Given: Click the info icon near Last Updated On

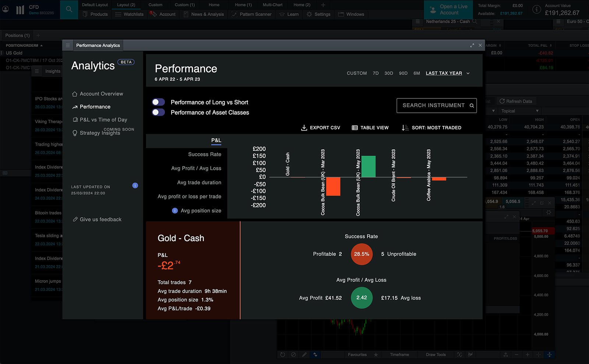Looking at the screenshot, I should click(x=135, y=186).
